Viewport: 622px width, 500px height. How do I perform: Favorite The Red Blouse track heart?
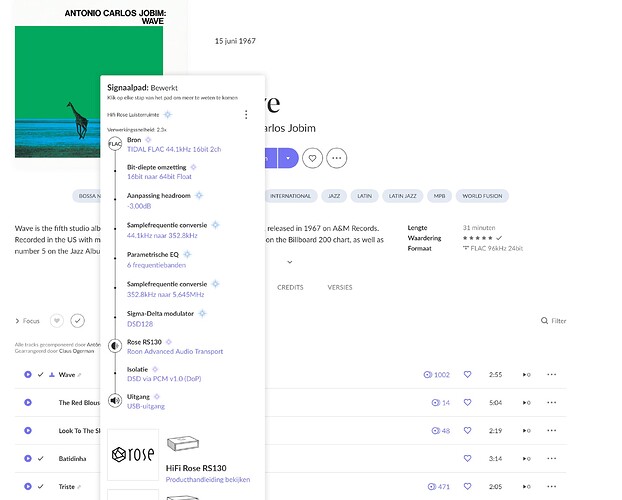(468, 402)
